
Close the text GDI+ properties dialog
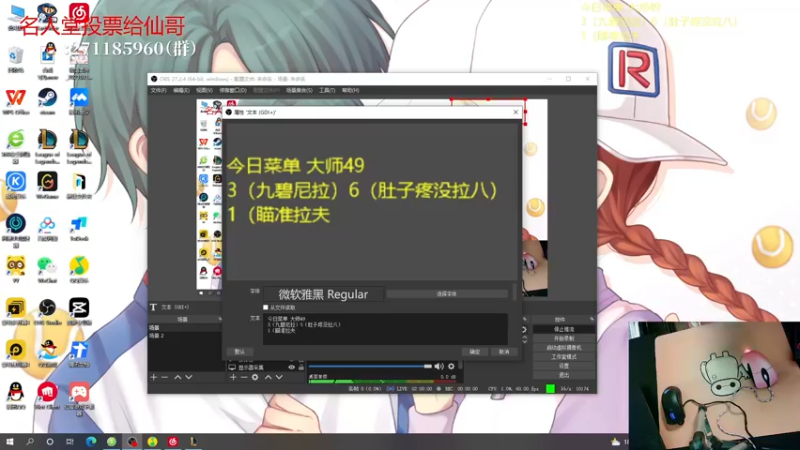[516, 112]
